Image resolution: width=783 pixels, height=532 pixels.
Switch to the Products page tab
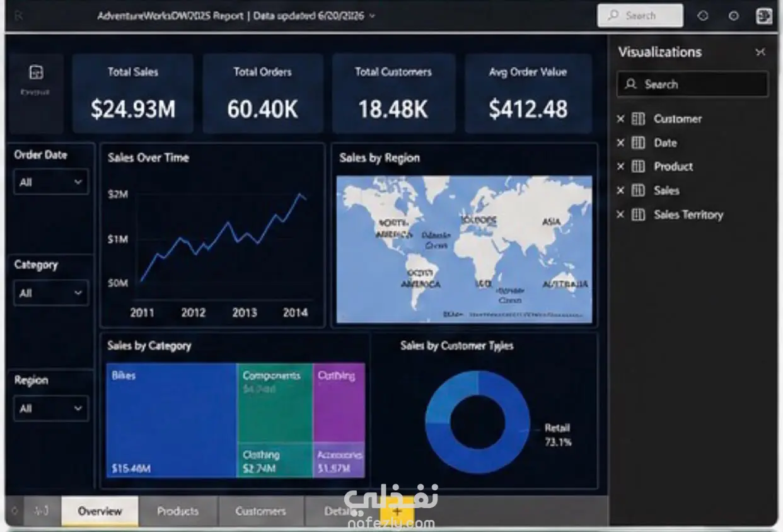[x=178, y=511]
